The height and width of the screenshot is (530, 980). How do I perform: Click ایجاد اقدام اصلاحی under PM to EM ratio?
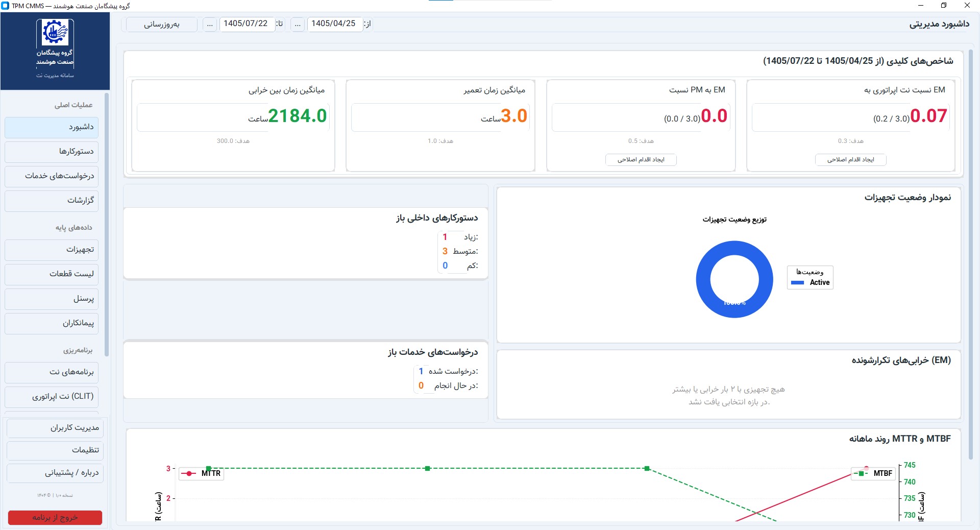(641, 160)
